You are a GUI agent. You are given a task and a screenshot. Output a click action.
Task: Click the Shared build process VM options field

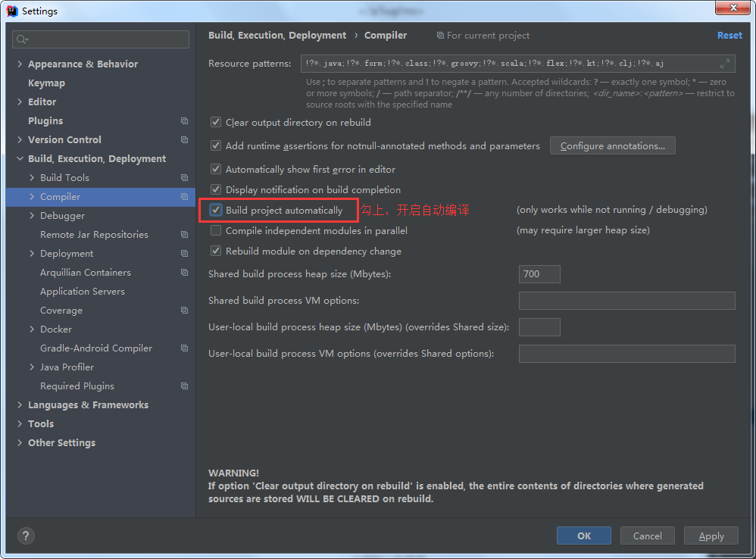pos(626,301)
